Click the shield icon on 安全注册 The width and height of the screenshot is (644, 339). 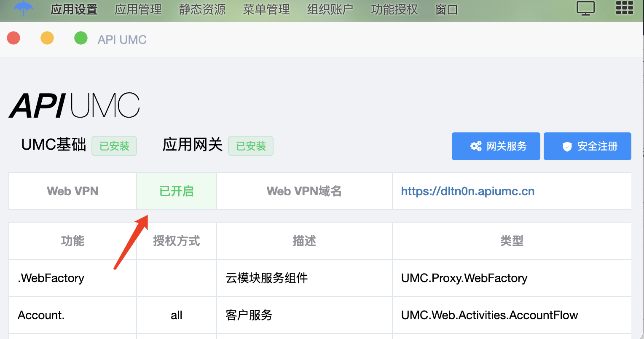click(x=567, y=147)
